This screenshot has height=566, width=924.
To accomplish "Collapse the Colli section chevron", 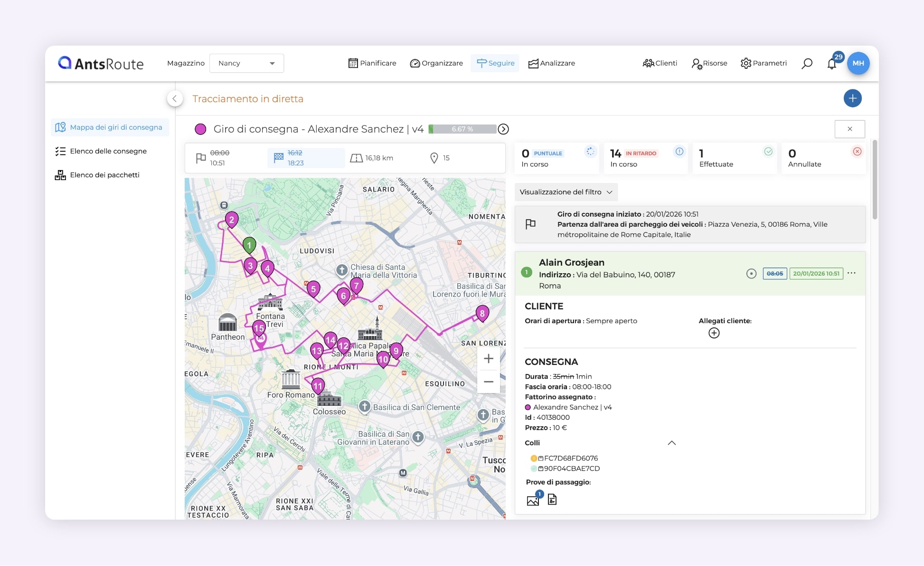I will (x=671, y=443).
